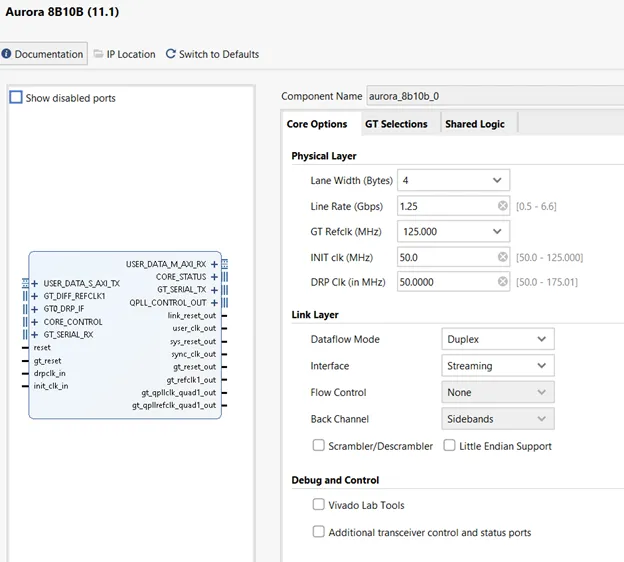The image size is (624, 562).
Task: Click the QPLL_CONTROL_OUT bus interface icon
Action: coord(225,302)
